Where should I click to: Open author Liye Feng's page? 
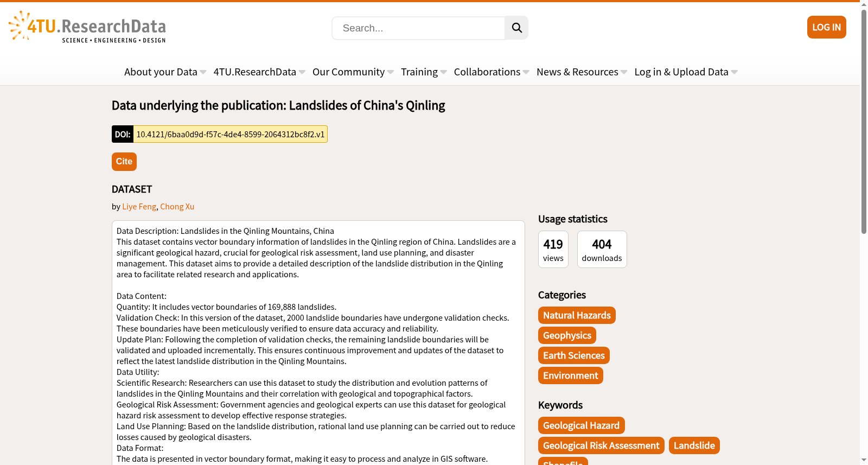[x=139, y=206]
